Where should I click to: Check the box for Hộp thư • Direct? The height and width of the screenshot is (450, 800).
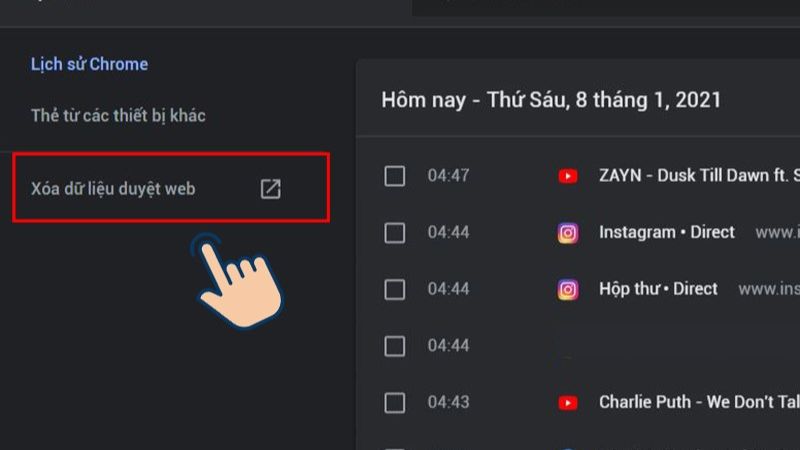(395, 290)
